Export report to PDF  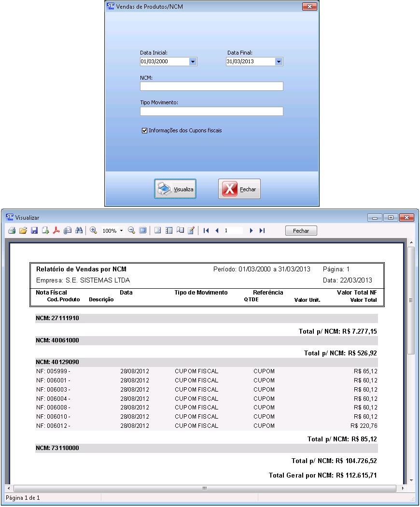click(56, 231)
